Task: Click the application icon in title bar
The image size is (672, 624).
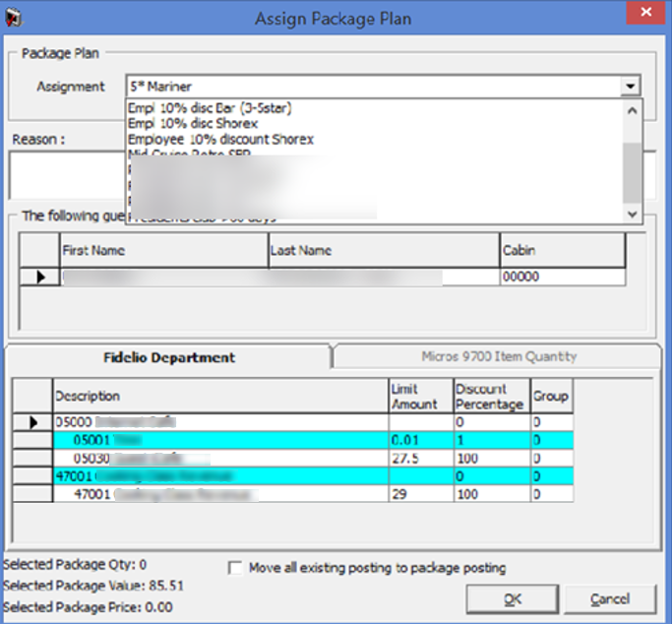Action: click(x=14, y=17)
